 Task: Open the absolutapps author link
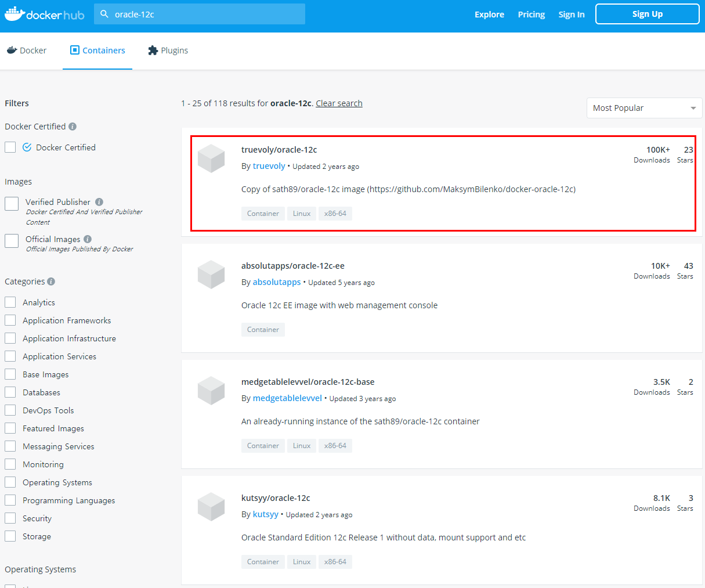point(277,282)
